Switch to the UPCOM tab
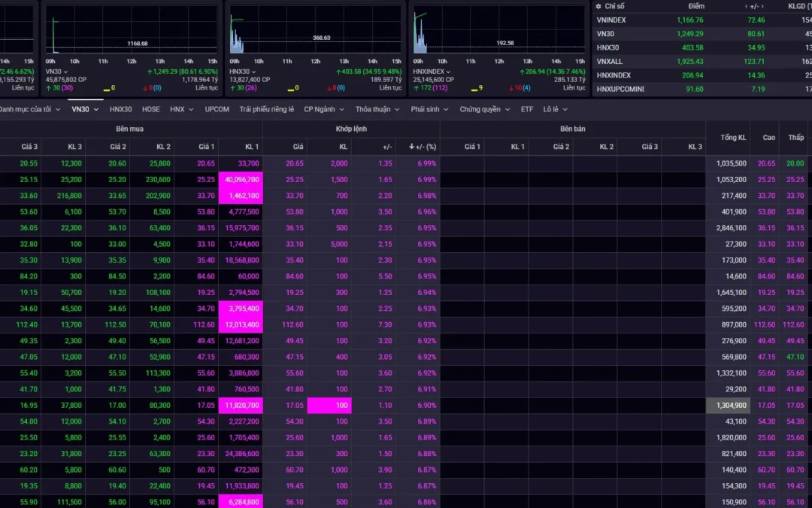Screen dimensions: 812x508 pos(217,109)
